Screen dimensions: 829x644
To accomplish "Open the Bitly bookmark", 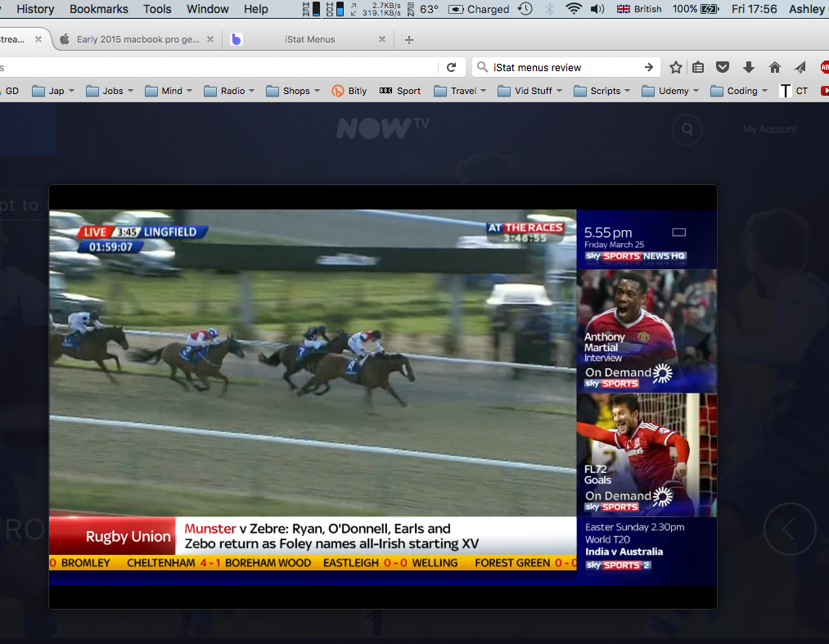I will point(349,91).
